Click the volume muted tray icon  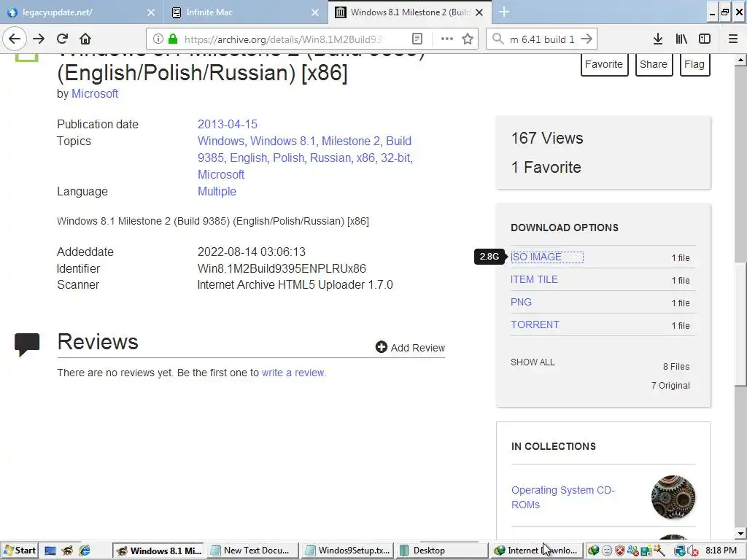point(693,551)
